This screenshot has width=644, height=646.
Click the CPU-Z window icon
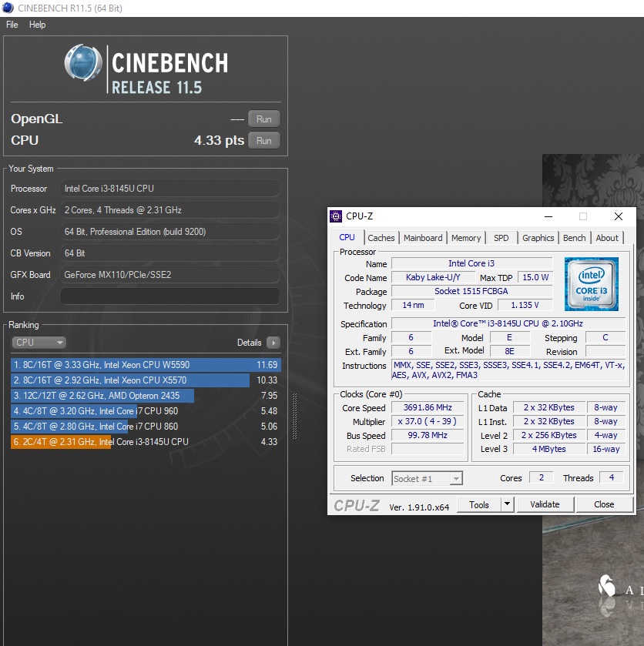tap(336, 216)
